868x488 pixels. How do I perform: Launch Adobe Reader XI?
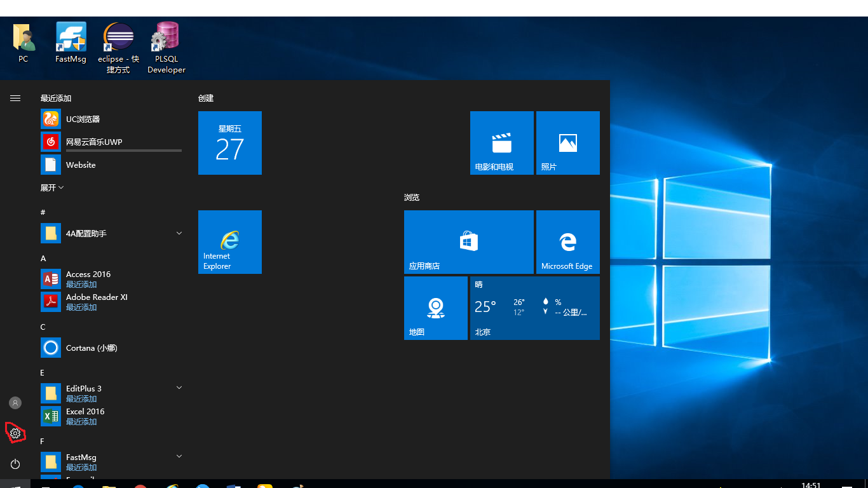pos(112,302)
